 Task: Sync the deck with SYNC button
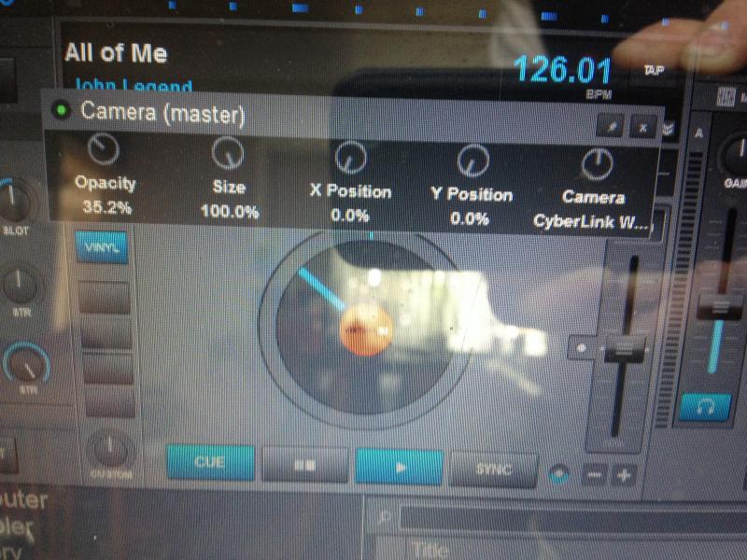(493, 470)
